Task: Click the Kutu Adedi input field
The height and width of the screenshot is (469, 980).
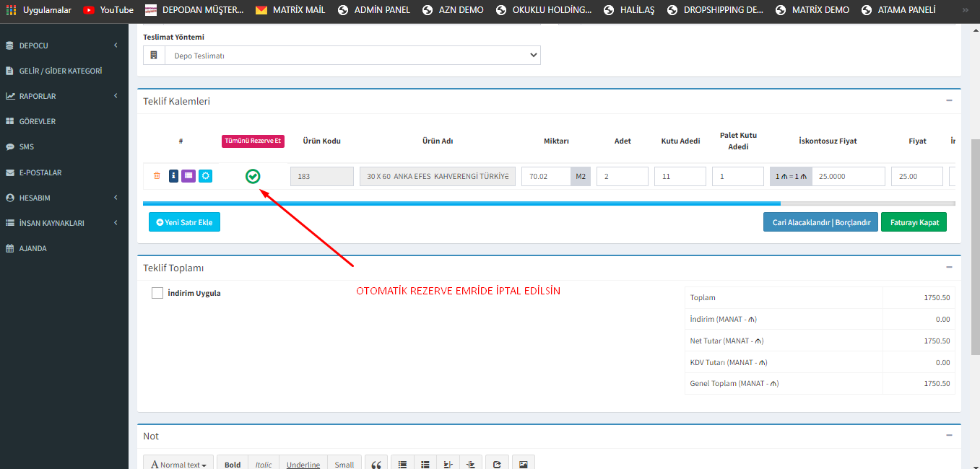Action: (x=680, y=176)
